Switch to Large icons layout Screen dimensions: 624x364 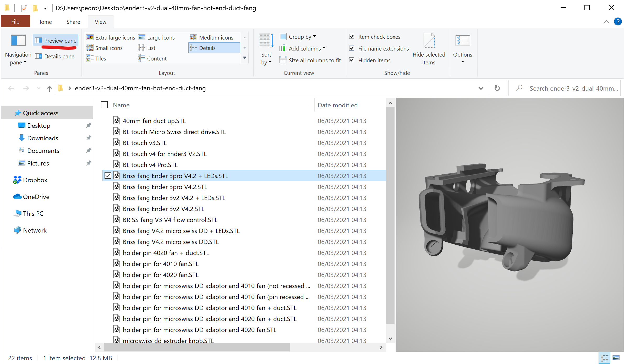point(156,37)
